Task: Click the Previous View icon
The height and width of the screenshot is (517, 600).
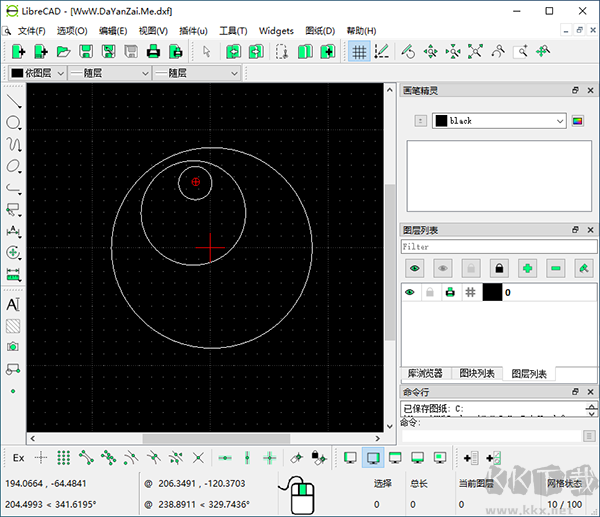Action: coord(498,52)
